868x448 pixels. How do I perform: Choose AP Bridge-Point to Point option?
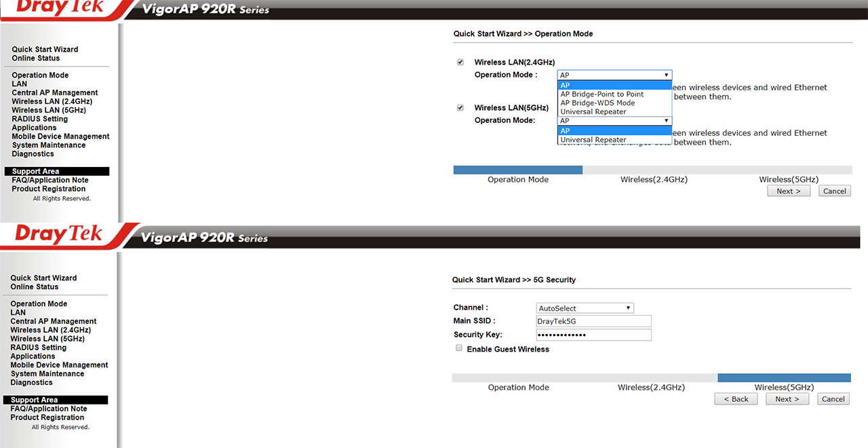coord(614,94)
